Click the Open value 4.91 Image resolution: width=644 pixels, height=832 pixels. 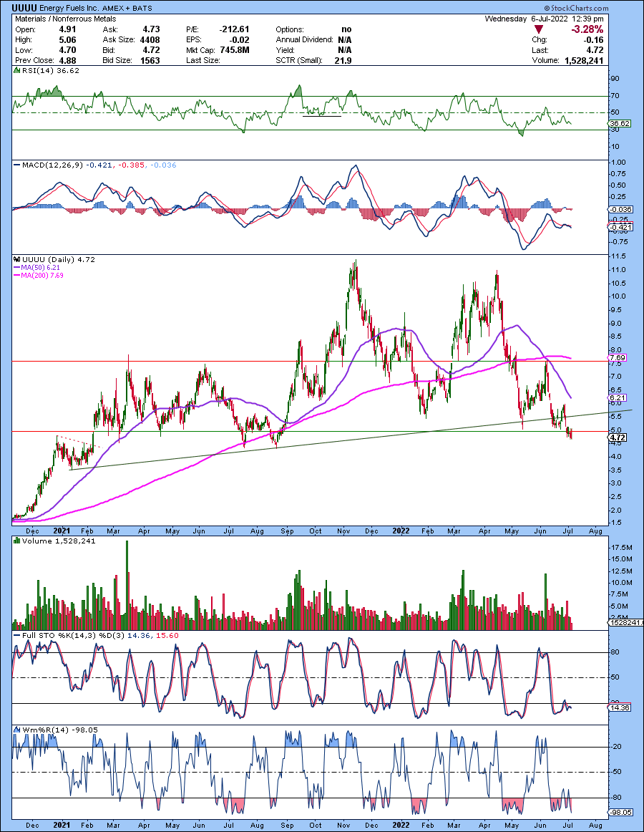tap(67, 29)
